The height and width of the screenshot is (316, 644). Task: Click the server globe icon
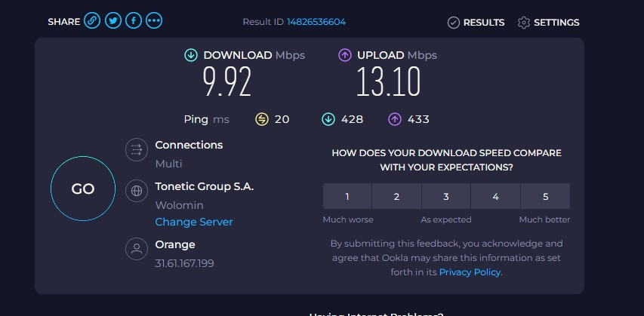point(137,192)
